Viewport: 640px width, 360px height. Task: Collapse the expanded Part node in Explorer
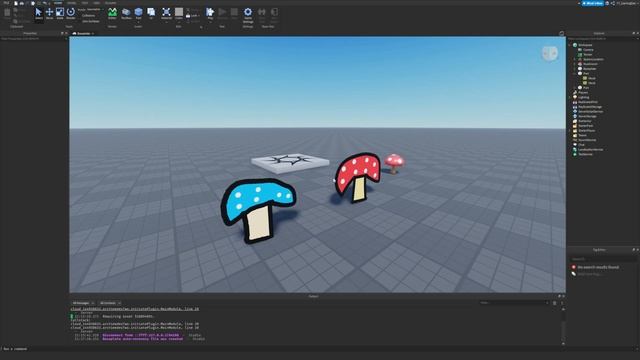point(575,73)
